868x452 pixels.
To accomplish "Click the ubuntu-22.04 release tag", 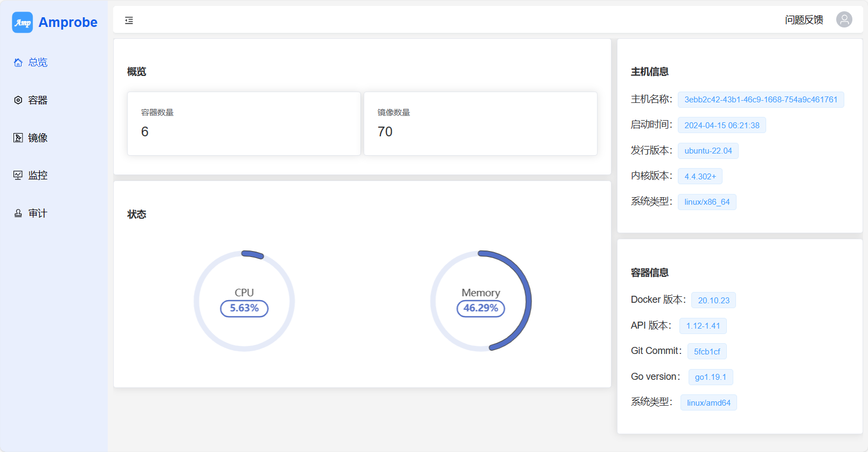I will [x=708, y=151].
